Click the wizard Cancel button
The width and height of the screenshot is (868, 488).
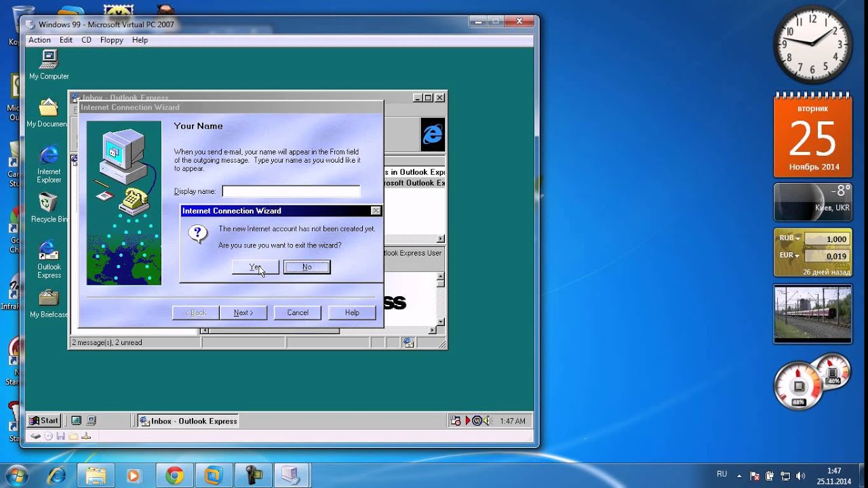pos(298,312)
